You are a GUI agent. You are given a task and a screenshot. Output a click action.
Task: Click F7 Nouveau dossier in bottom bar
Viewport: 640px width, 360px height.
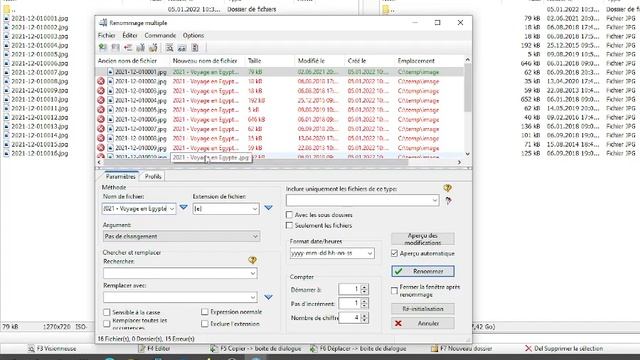point(462,349)
